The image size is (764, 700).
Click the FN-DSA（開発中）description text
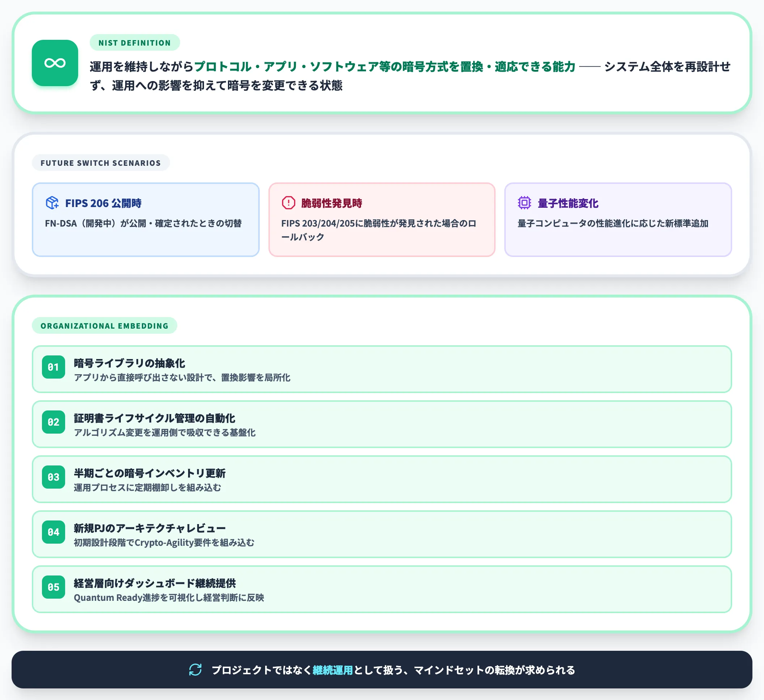point(143,223)
